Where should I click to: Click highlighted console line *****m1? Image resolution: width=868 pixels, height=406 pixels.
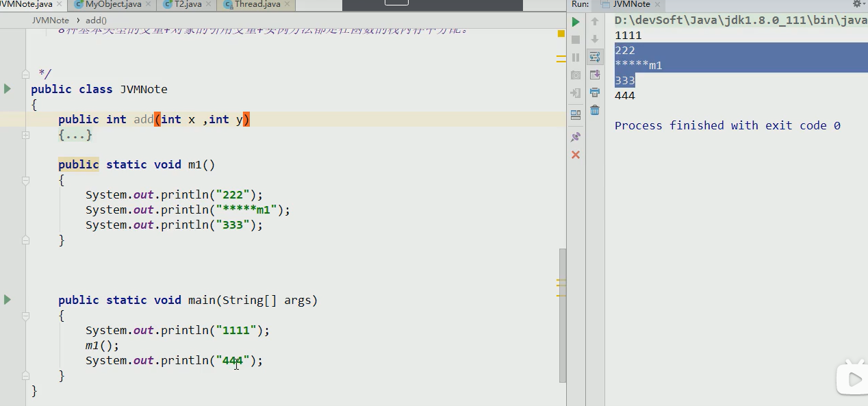[639, 66]
